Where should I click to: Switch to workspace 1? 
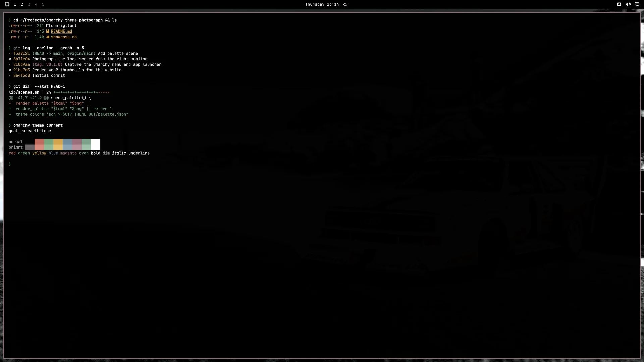click(x=15, y=4)
